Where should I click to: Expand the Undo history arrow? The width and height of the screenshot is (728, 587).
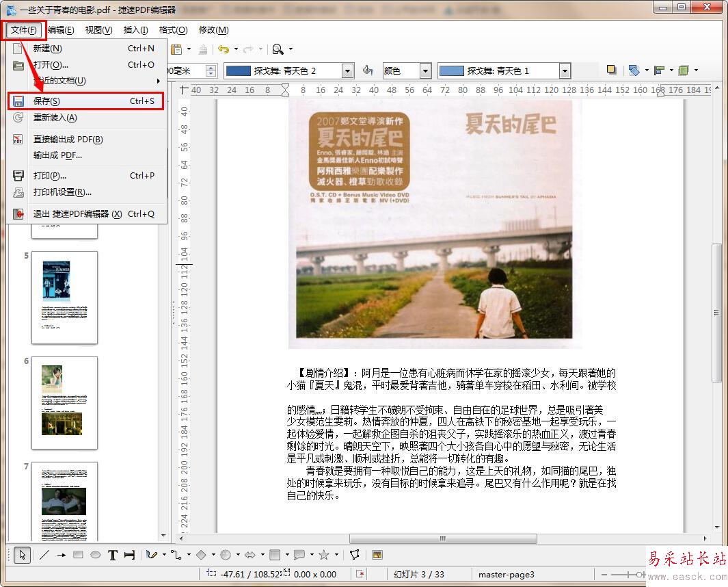tap(236, 49)
